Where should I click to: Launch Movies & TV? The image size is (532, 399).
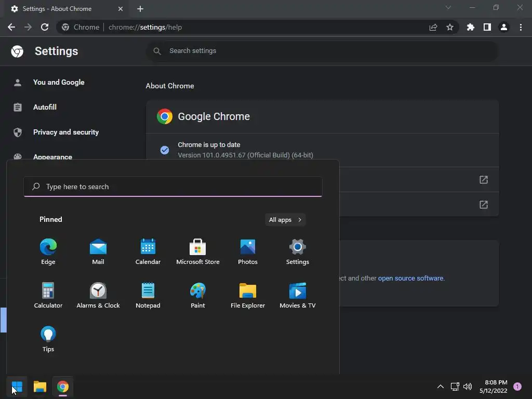point(298,295)
